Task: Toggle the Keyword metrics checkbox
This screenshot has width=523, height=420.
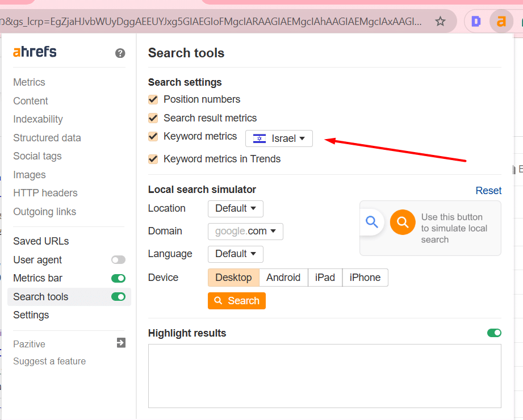Action: (x=153, y=136)
